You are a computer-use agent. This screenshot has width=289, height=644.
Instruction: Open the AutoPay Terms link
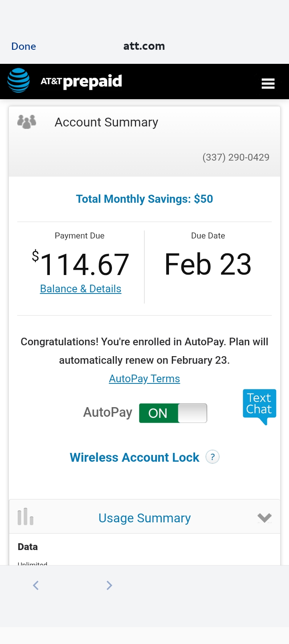pos(144,379)
